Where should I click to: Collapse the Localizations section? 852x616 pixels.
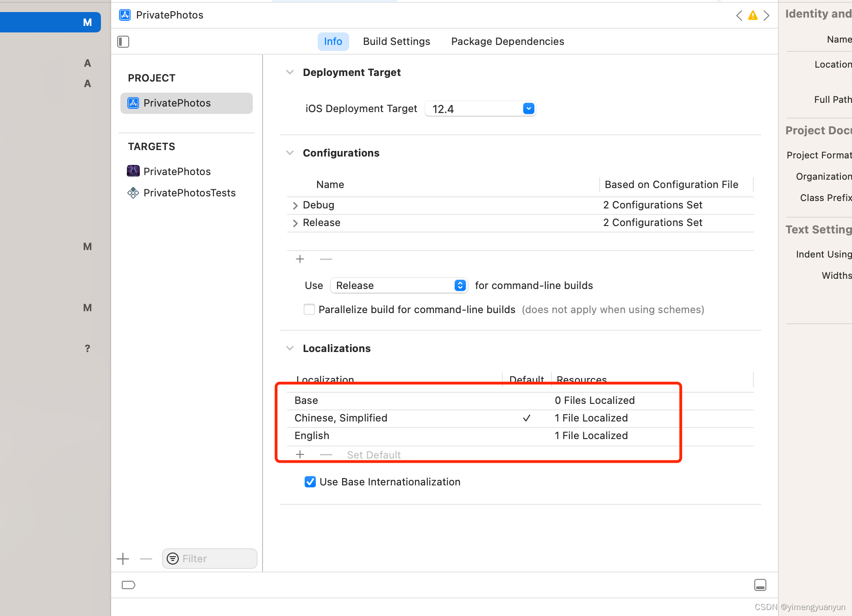pos(290,348)
